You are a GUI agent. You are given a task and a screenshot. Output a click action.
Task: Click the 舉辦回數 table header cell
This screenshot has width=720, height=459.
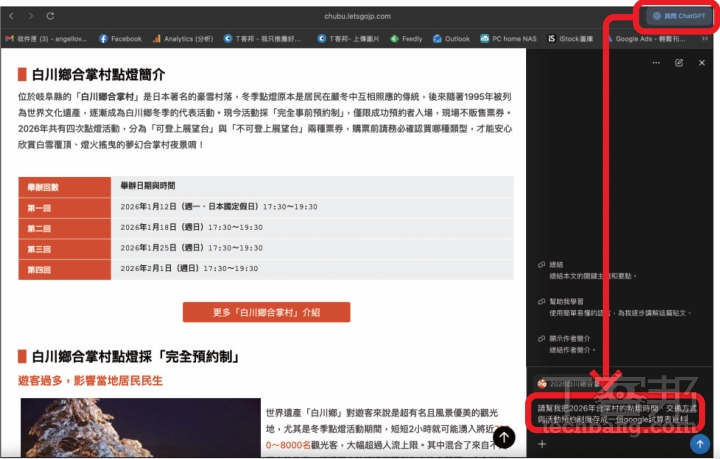pyautogui.click(x=65, y=187)
